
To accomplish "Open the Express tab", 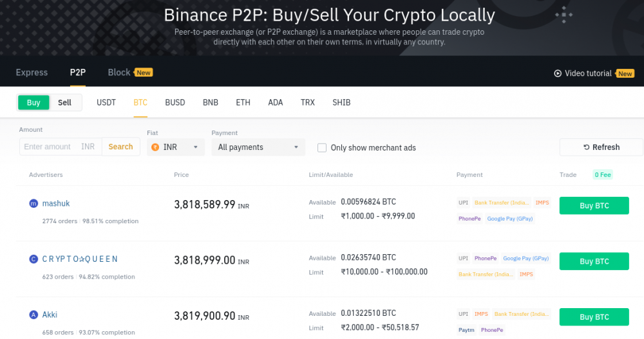I will point(32,73).
